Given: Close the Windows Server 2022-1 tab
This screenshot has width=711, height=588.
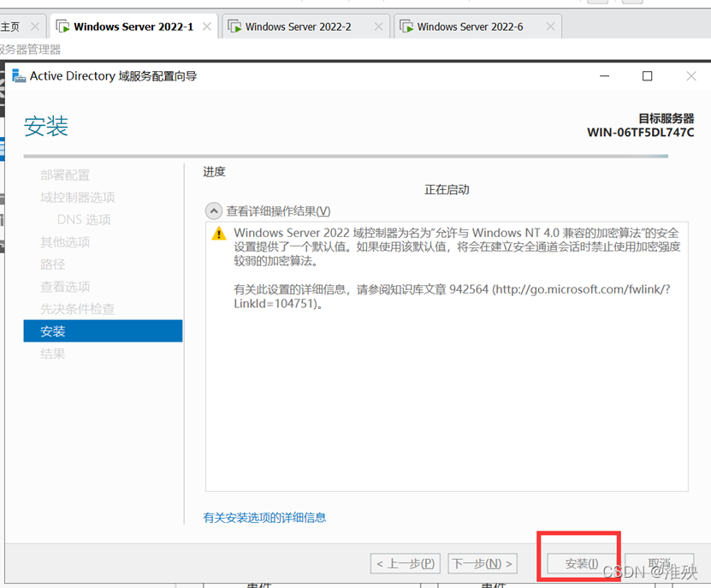Looking at the screenshot, I should click(x=207, y=27).
